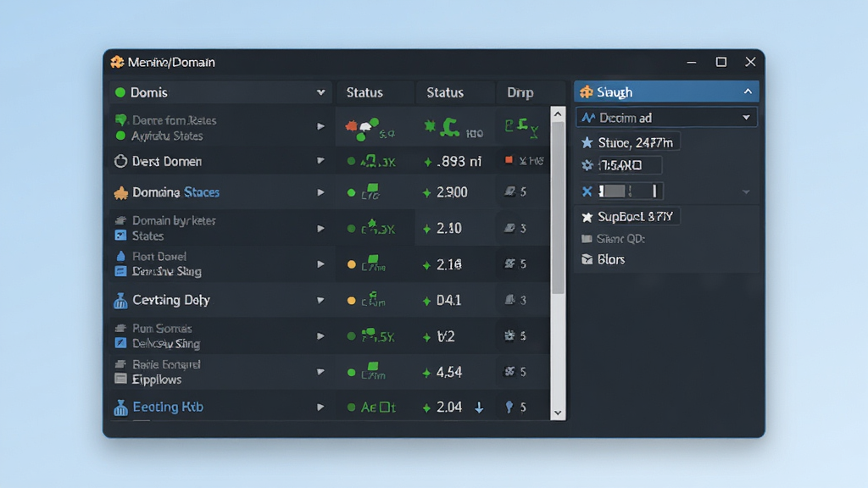Click value .893 ni in Derst Domen row

[x=459, y=162]
